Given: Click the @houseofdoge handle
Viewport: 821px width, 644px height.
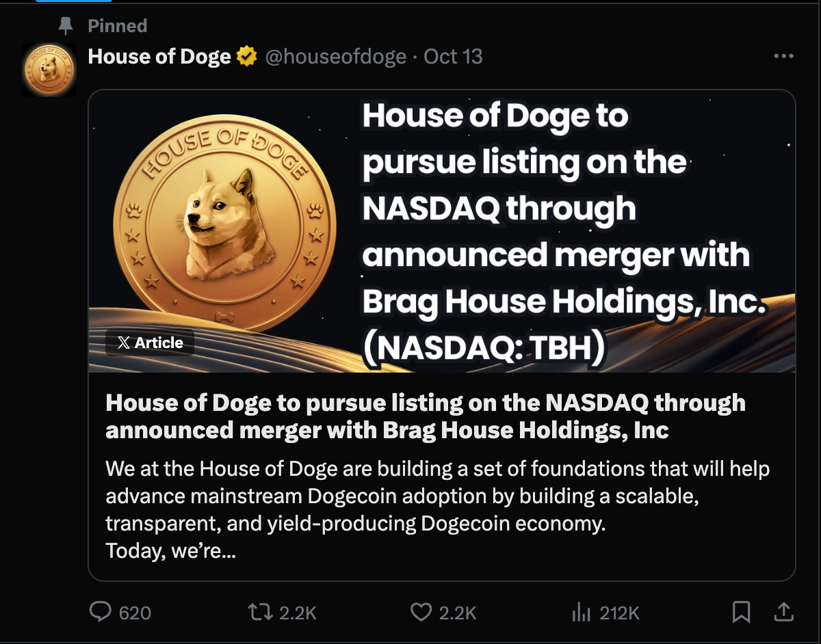Looking at the screenshot, I should [337, 57].
